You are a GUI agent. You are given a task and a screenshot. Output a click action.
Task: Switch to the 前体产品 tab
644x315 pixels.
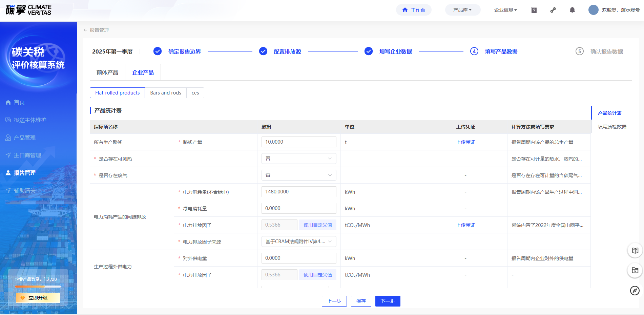107,72
